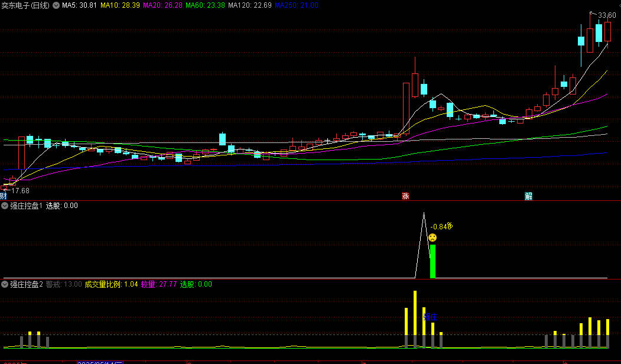Image resolution: width=621 pixels, height=364 pixels.
Task: Expand the 强庄控盘1 indicator menu arrow
Action: pyautogui.click(x=5, y=206)
